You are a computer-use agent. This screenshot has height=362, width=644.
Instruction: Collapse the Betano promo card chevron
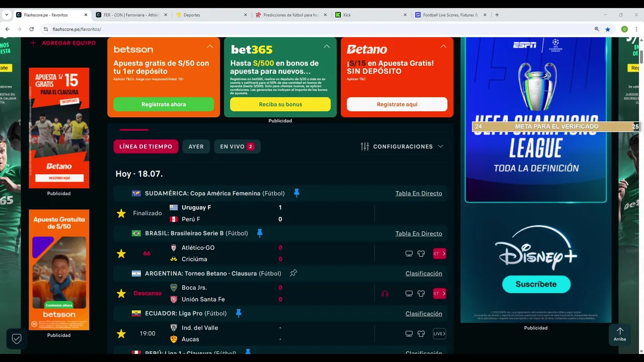click(x=443, y=46)
